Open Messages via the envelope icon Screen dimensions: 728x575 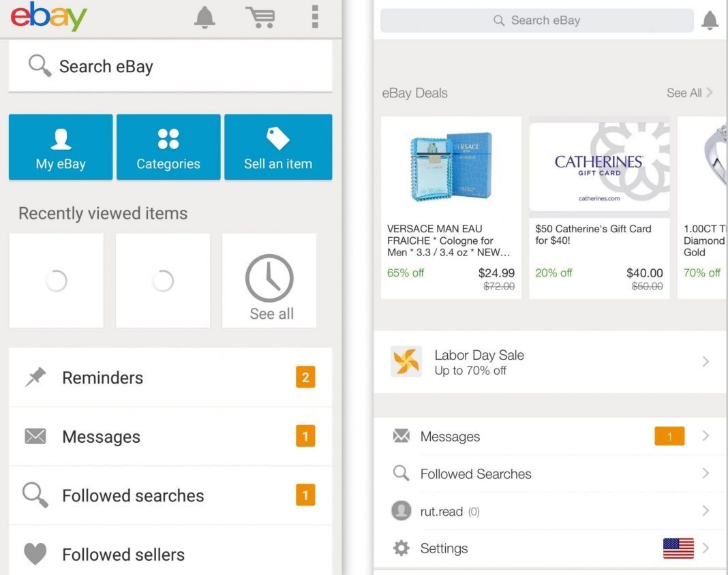(x=35, y=436)
